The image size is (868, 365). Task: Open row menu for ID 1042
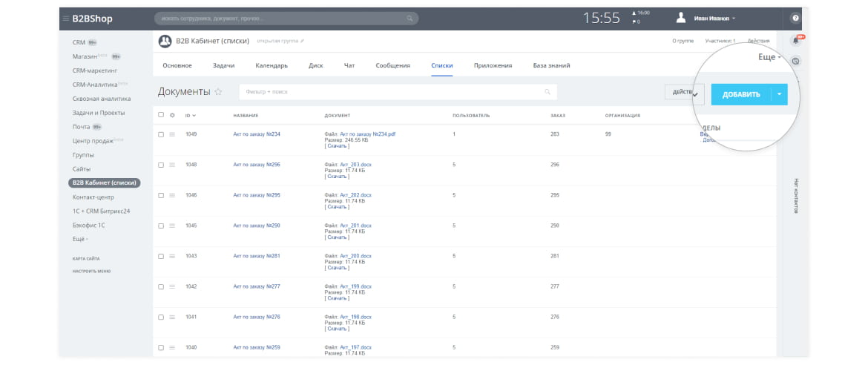[x=172, y=287]
